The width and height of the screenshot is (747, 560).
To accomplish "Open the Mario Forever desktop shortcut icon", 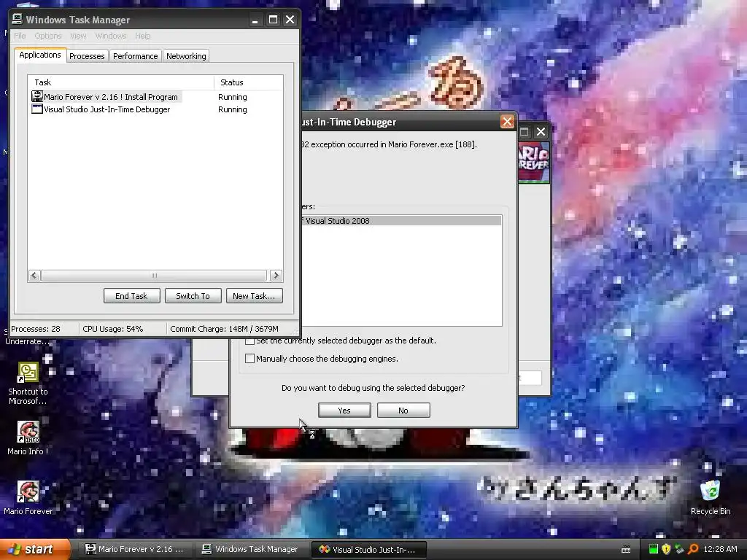I will pyautogui.click(x=28, y=491).
